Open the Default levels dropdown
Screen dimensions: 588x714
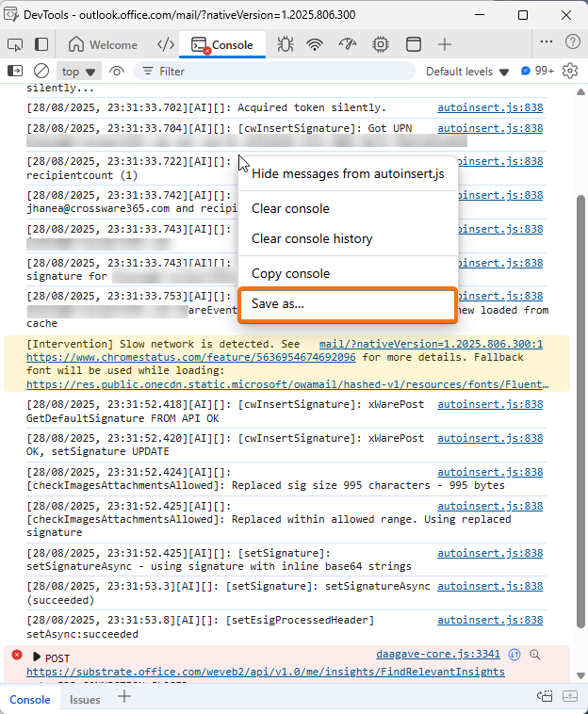click(467, 72)
